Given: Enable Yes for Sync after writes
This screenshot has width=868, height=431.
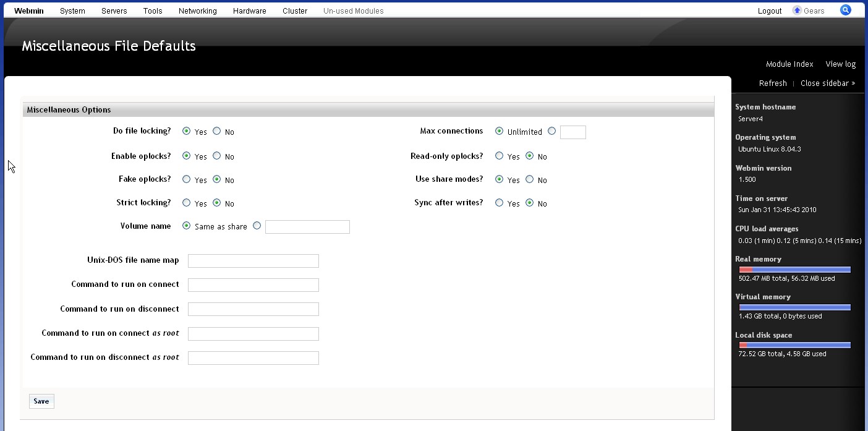Looking at the screenshot, I should [x=499, y=203].
